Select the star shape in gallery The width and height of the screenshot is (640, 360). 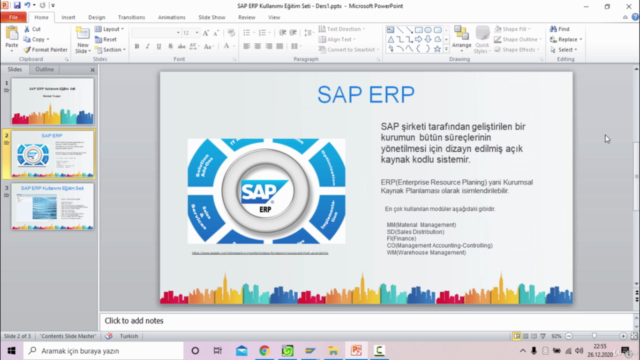point(437,49)
